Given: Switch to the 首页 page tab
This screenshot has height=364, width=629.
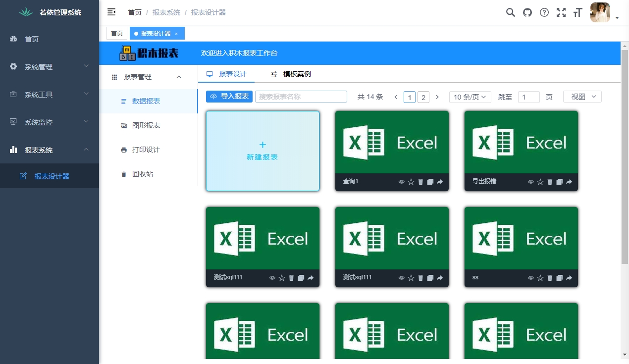Looking at the screenshot, I should pyautogui.click(x=117, y=33).
